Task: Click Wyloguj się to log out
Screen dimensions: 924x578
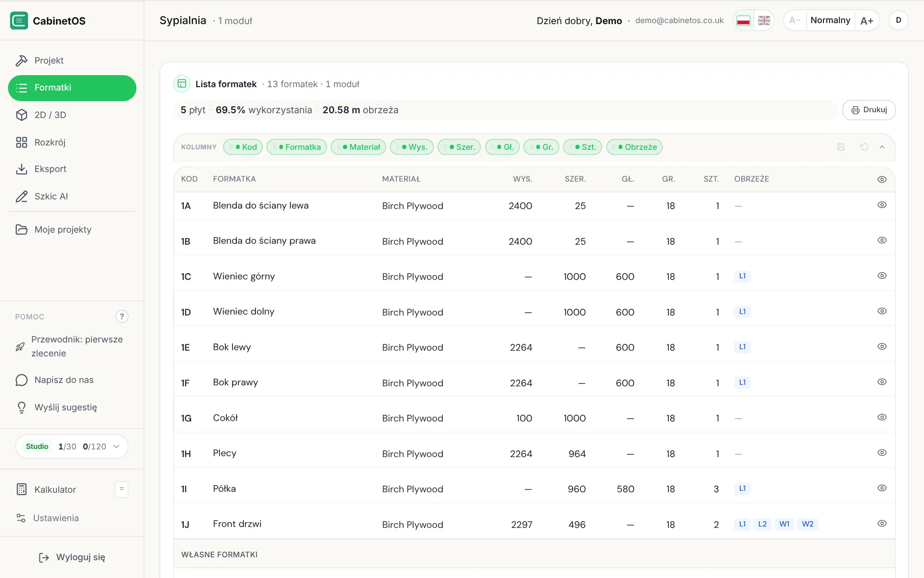Action: point(72,557)
